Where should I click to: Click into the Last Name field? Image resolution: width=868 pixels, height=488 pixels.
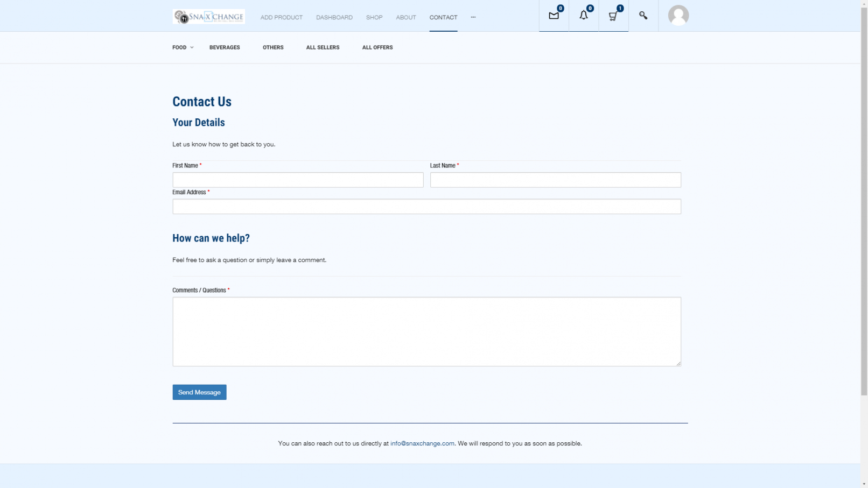[555, 180]
